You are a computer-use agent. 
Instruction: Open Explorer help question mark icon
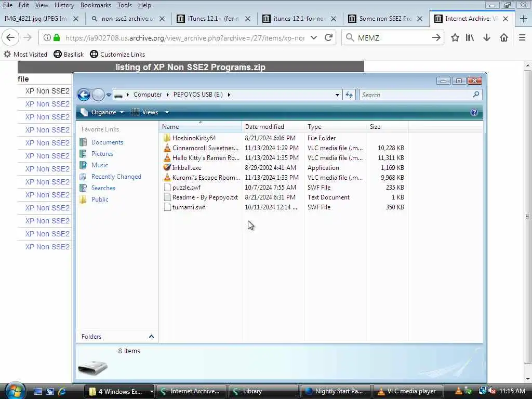[x=474, y=112]
